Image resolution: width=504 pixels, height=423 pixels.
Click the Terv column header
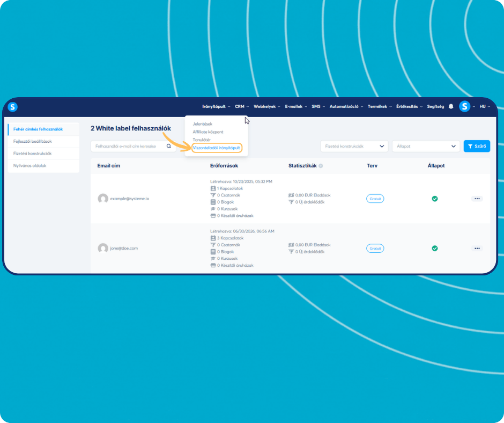(x=372, y=166)
